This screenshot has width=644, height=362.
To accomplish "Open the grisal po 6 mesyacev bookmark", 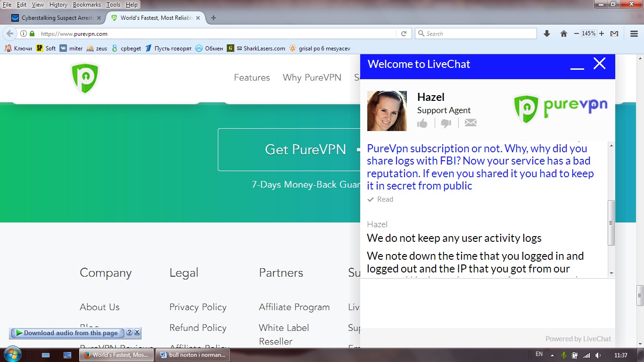I will pyautogui.click(x=320, y=48).
